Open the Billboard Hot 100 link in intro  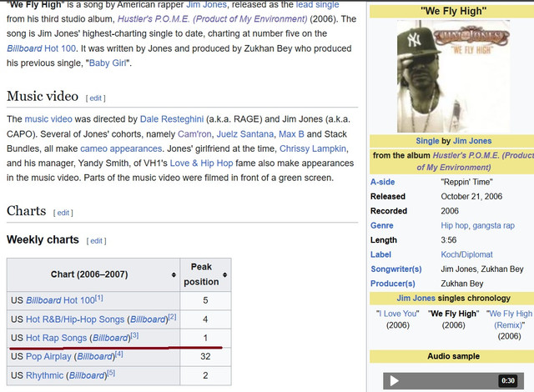[x=41, y=48]
